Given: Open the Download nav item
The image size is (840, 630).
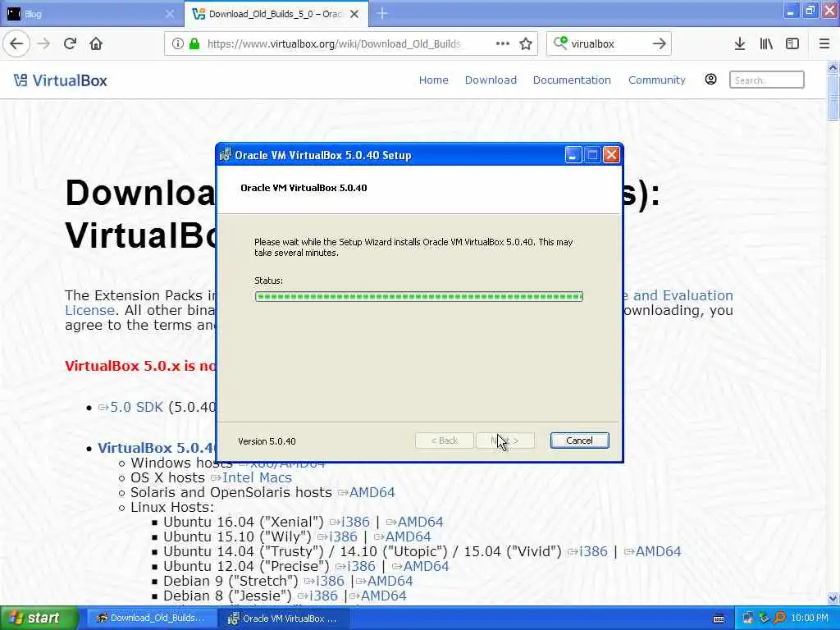Looking at the screenshot, I should 491,80.
